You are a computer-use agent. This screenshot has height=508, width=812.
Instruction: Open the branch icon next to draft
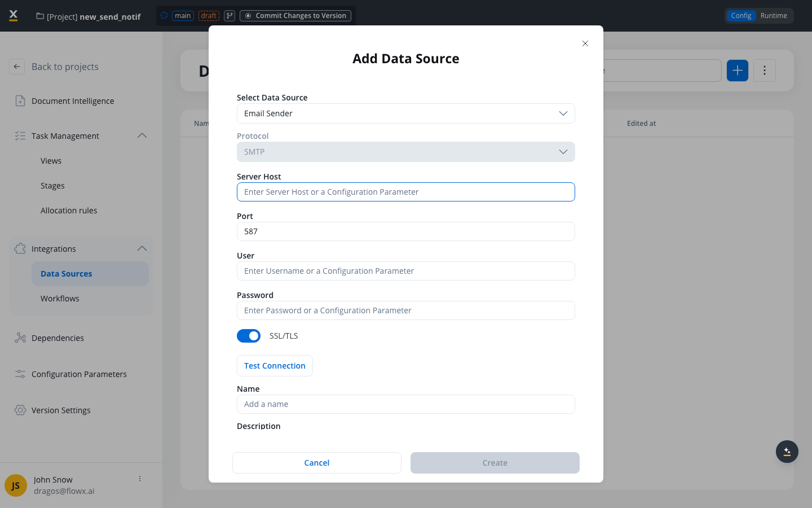click(x=230, y=16)
